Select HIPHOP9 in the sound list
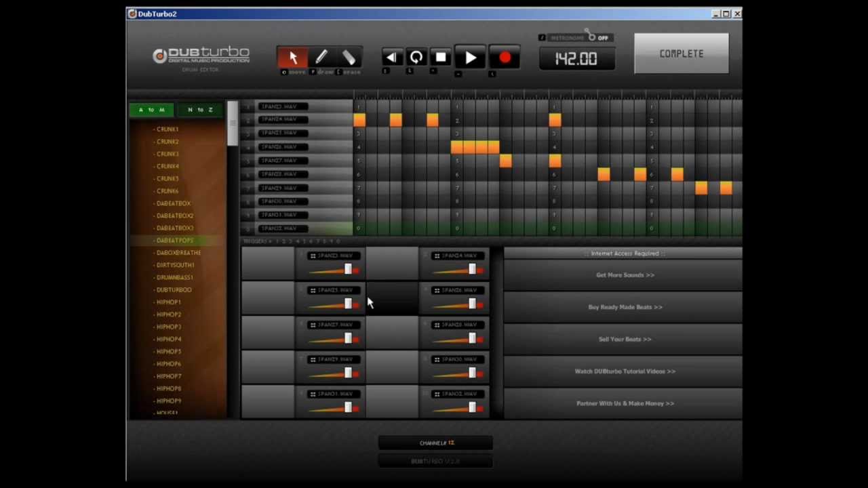 (x=168, y=401)
